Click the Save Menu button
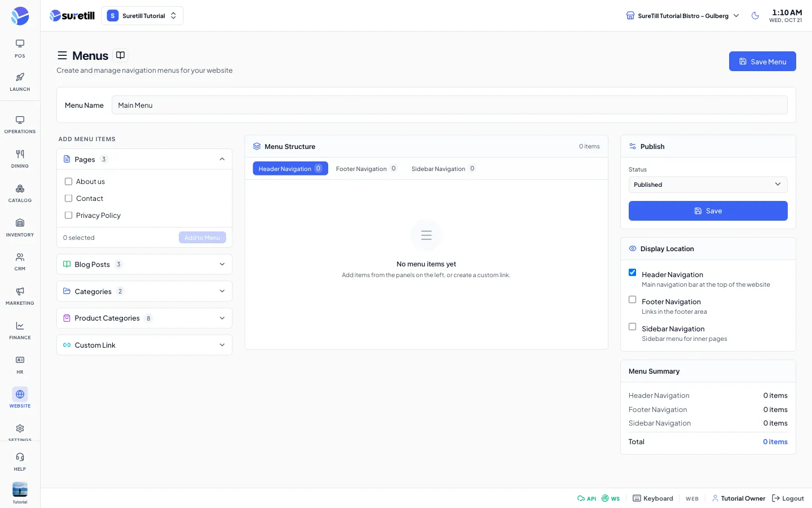Viewport: 812px width, 508px height. [x=762, y=62]
